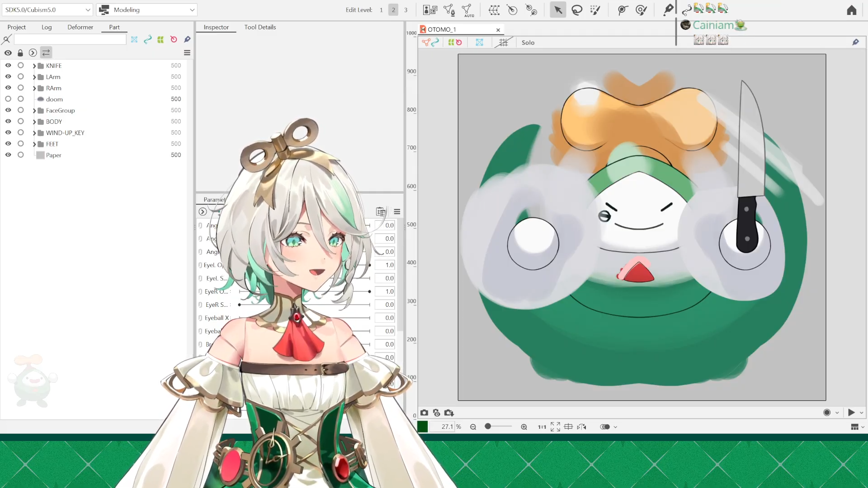Open the Modeling workspace dropdown

pyautogui.click(x=147, y=9)
